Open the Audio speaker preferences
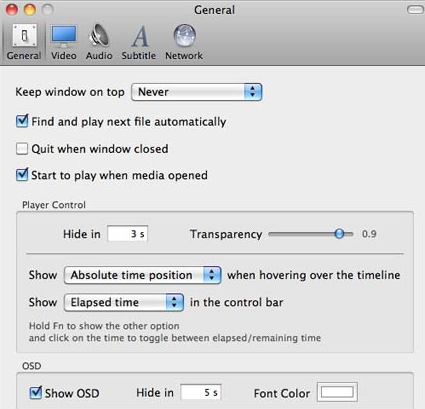 (99, 42)
